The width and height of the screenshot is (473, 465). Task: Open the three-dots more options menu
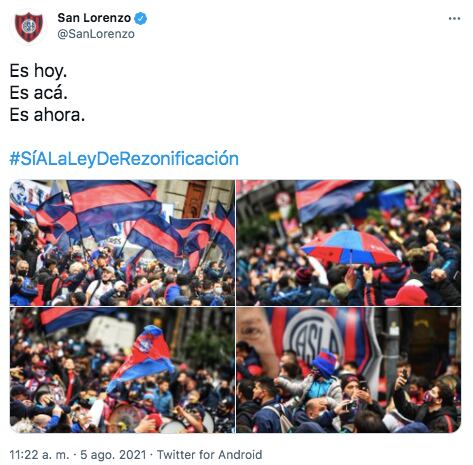pos(454,19)
